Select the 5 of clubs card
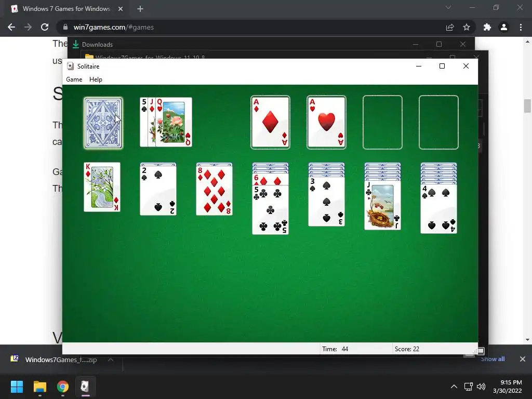532x399 pixels. [270, 210]
